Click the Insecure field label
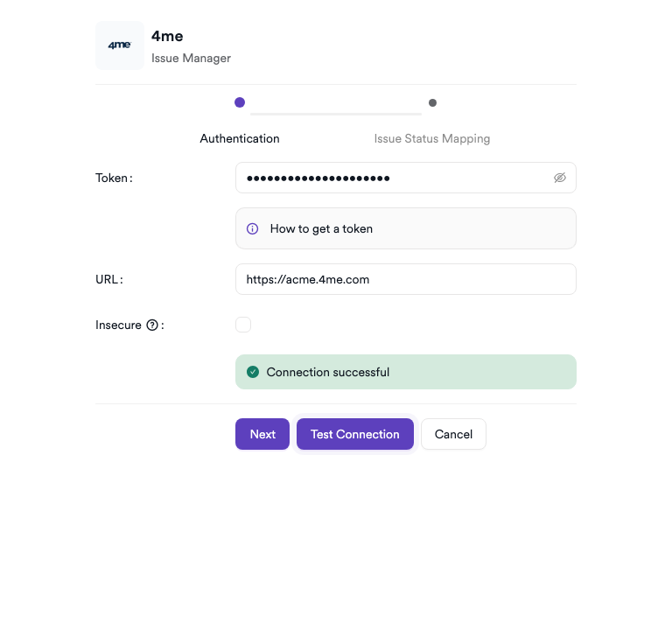 [118, 325]
